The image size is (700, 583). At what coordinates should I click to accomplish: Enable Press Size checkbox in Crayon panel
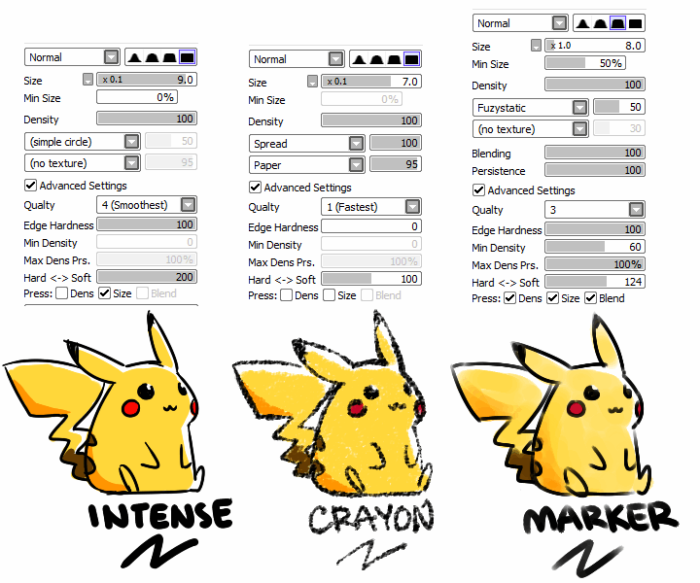329,295
